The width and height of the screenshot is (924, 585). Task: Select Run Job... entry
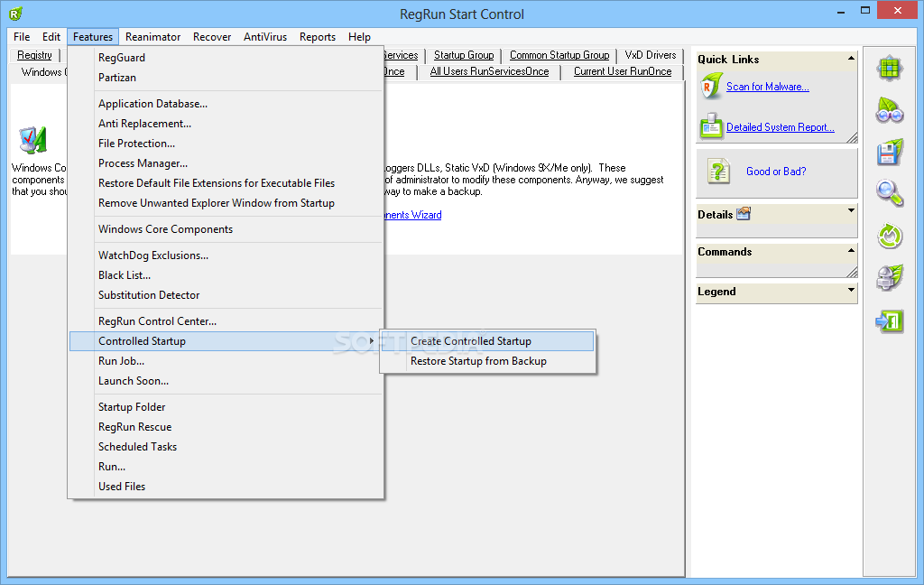[x=226, y=361]
